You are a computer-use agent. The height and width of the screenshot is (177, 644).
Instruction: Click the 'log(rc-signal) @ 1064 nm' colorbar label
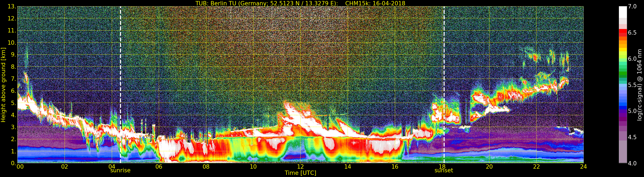(x=639, y=85)
